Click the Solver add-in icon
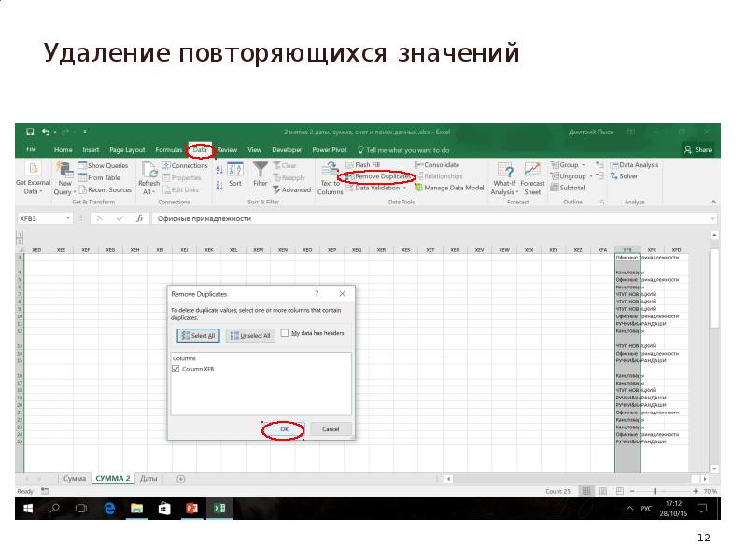 click(624, 175)
